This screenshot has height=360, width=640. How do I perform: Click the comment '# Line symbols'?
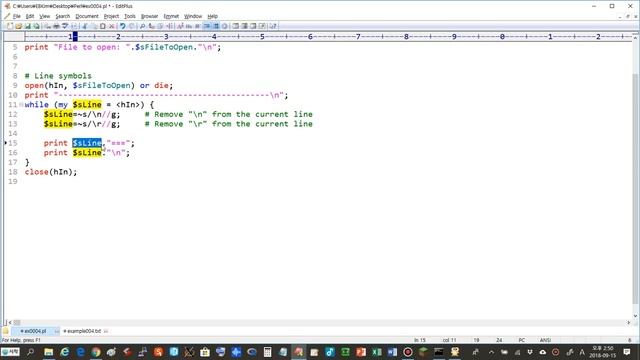pyautogui.click(x=58, y=76)
